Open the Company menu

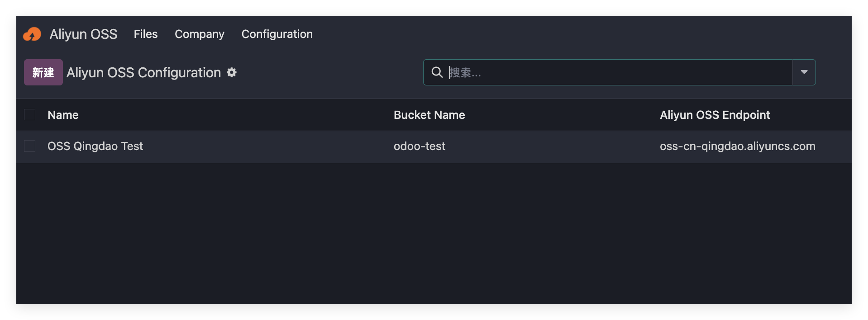[x=200, y=34]
